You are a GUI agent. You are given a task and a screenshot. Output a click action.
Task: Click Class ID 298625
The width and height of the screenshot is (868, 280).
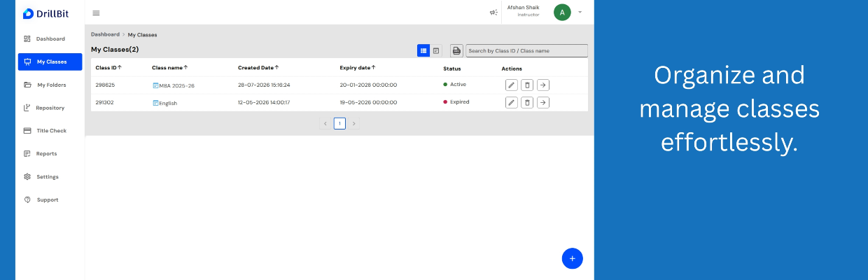click(105, 85)
